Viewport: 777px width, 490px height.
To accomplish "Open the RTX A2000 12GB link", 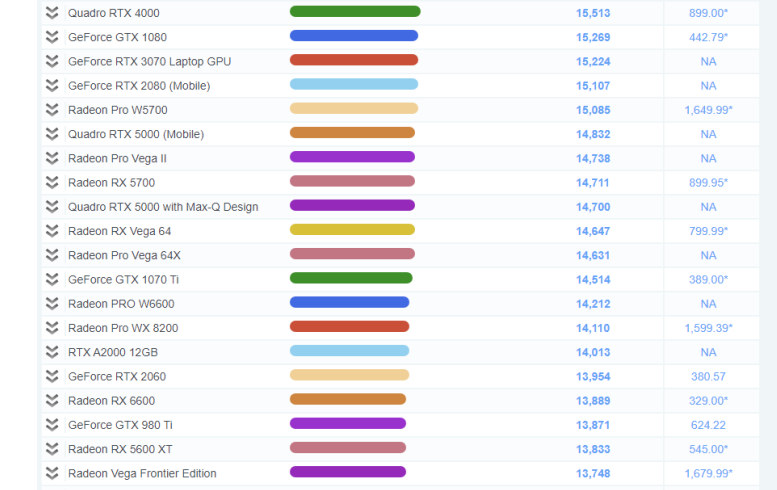I will pos(113,352).
